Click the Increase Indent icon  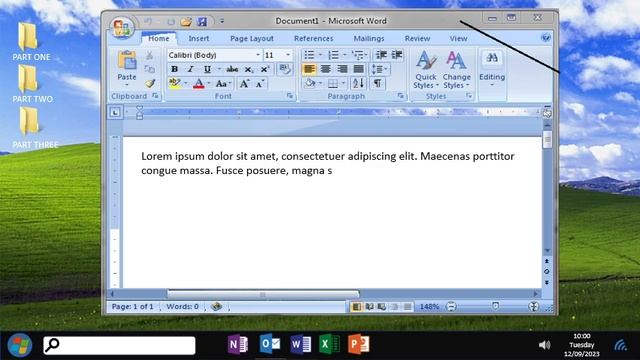tap(397, 55)
